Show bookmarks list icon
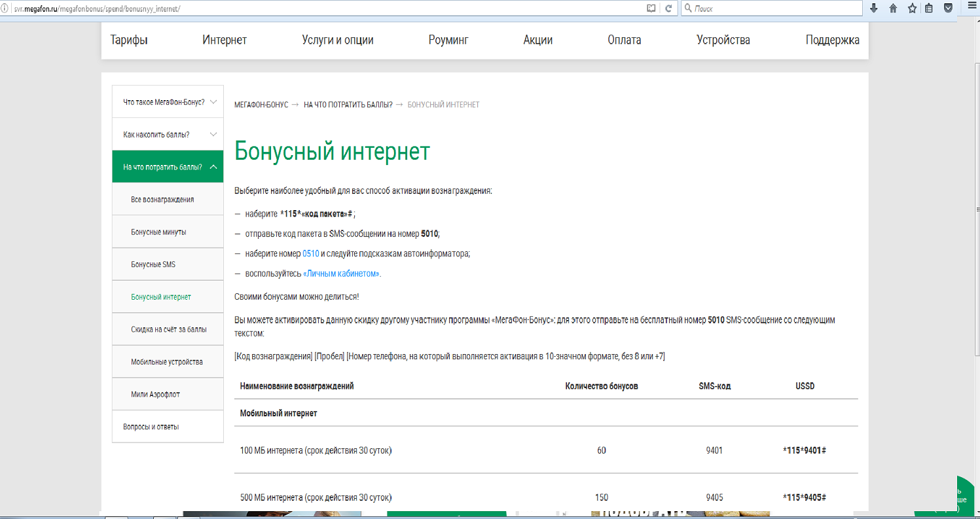980x519 pixels. click(x=929, y=9)
